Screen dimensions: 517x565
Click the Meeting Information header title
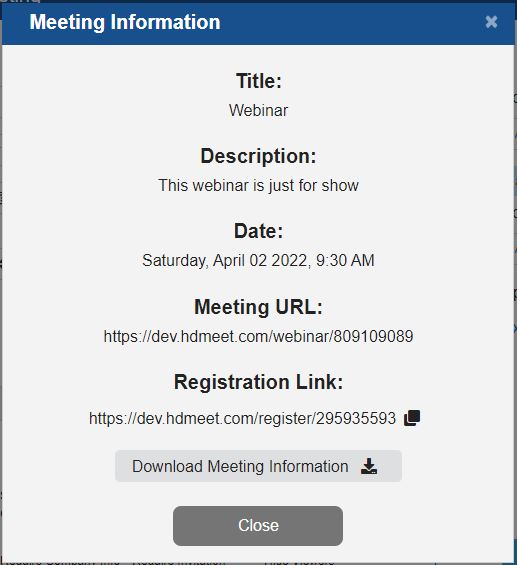tap(125, 22)
